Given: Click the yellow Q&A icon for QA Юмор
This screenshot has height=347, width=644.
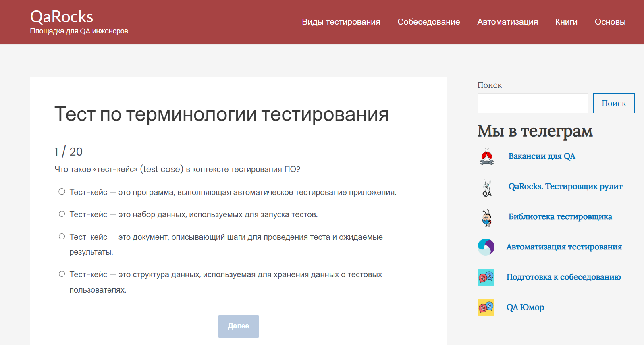Looking at the screenshot, I should pos(486,308).
